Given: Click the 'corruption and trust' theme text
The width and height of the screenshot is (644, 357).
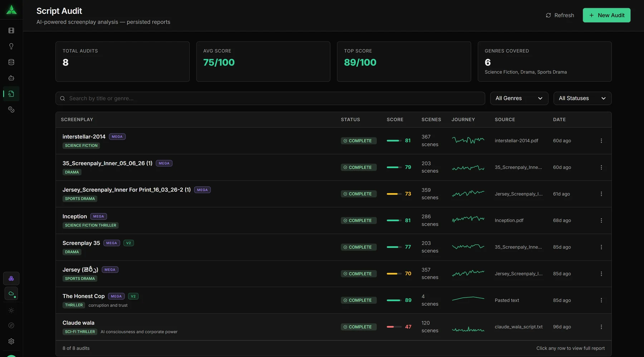Looking at the screenshot, I should pos(108,305).
